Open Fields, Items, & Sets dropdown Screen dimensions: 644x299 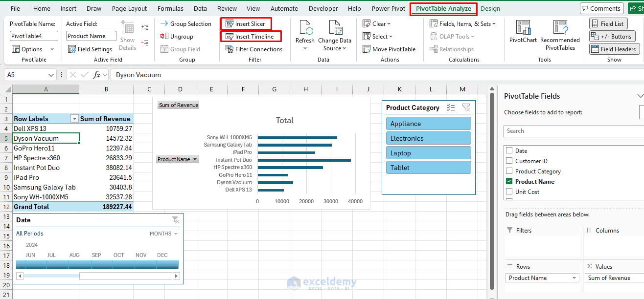point(462,24)
